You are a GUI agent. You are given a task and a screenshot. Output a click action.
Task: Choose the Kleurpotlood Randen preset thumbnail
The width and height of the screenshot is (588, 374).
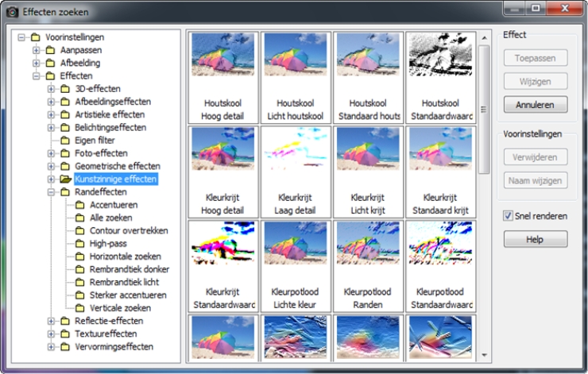[368, 265]
